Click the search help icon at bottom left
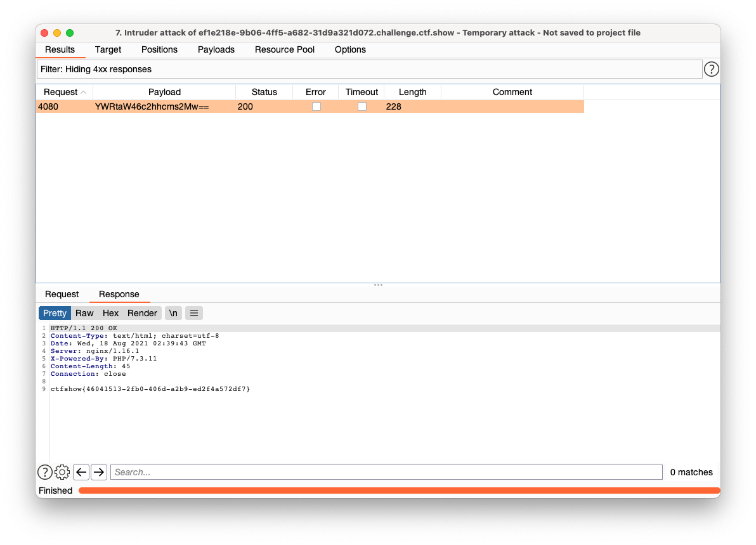Screen dimensions: 756x545 point(45,472)
